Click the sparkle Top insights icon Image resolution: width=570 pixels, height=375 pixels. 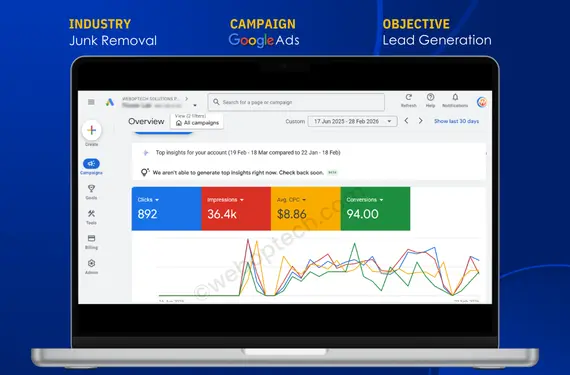[x=146, y=153]
